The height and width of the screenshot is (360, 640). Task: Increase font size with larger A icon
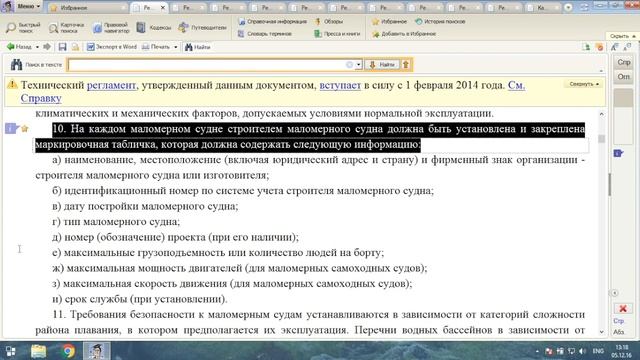tap(615, 47)
